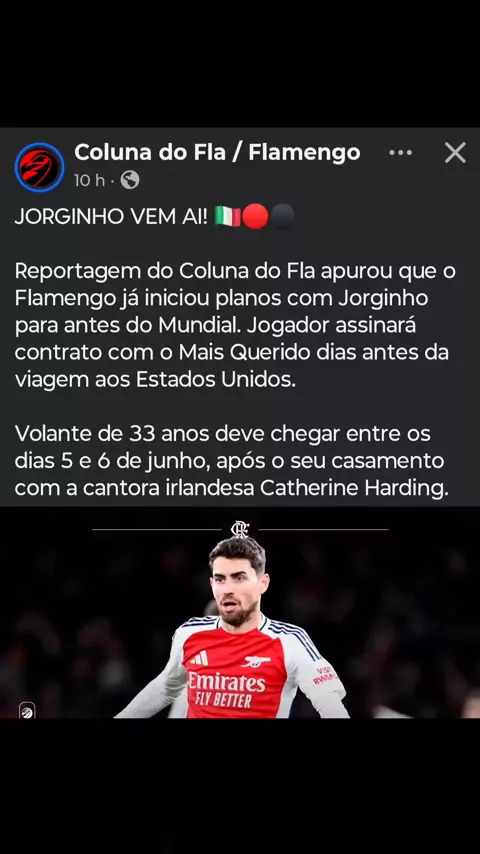Open the Coluna do Fla / Flamengo page name
480x854 pixels.
[x=217, y=152]
